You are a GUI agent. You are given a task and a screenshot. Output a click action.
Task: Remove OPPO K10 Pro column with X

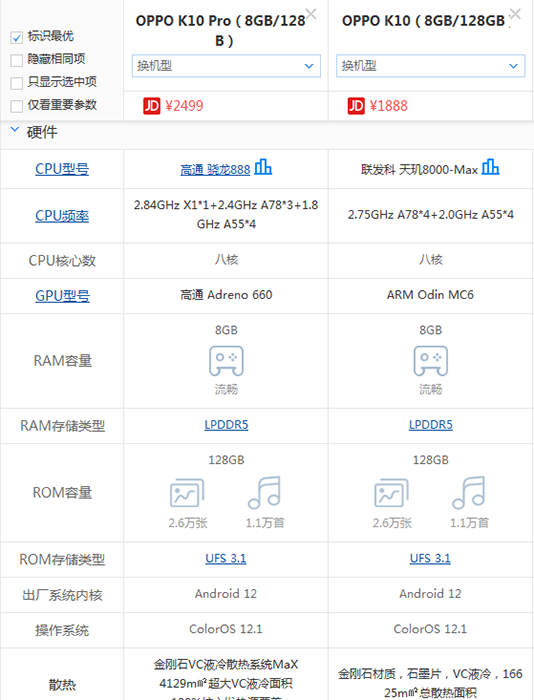tap(311, 14)
